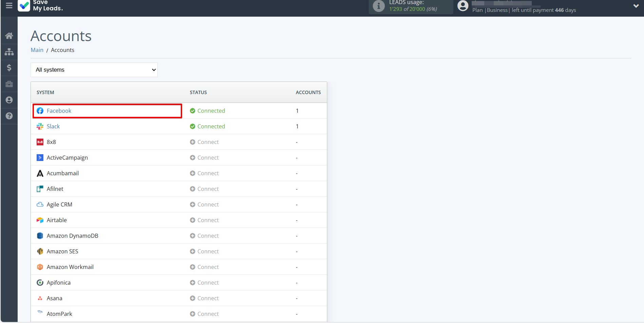Click the ActiveCampaign logo icon
Image resolution: width=644 pixels, height=323 pixels.
[40, 158]
